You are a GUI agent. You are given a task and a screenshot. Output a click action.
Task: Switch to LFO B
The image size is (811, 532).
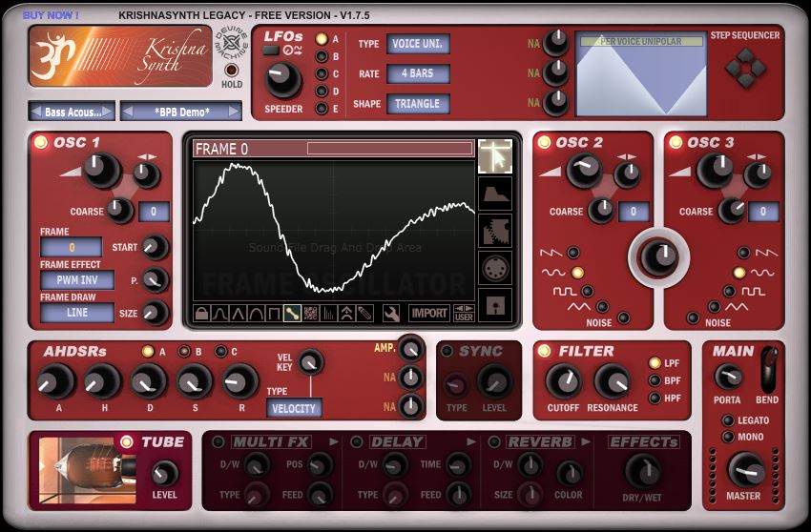coord(322,56)
